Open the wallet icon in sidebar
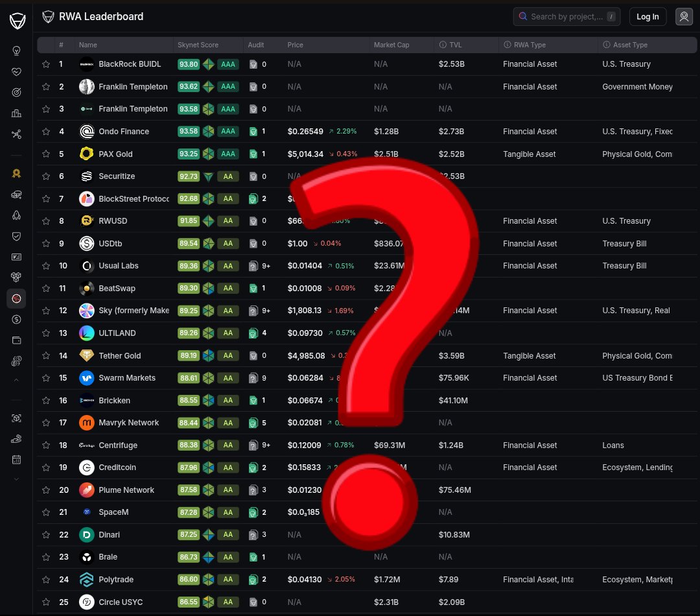700x616 pixels. (16, 340)
